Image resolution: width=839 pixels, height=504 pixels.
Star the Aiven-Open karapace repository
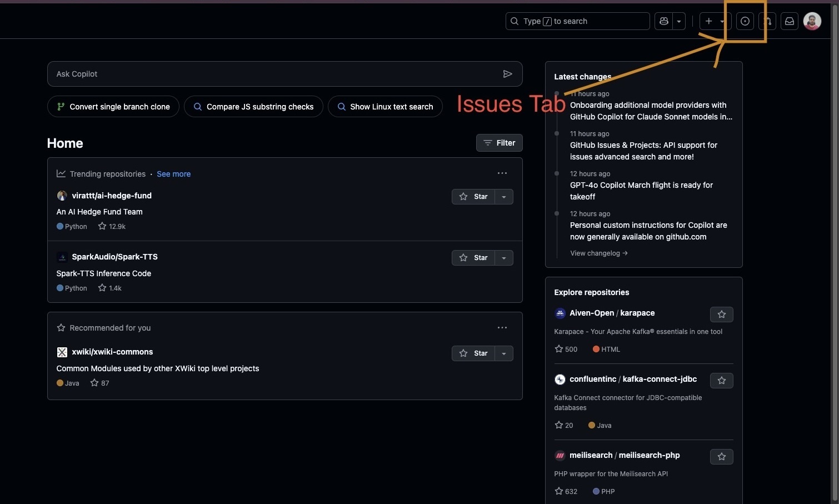click(722, 315)
